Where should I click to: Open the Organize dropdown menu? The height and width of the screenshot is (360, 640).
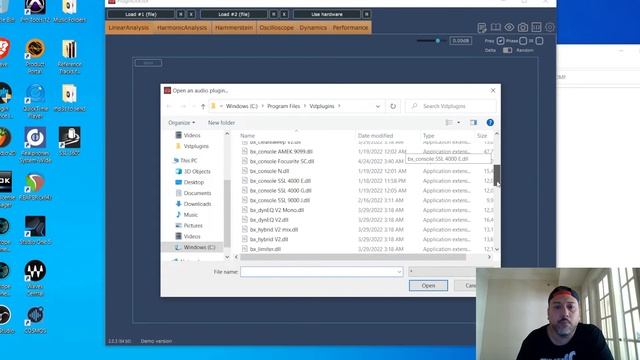point(182,122)
